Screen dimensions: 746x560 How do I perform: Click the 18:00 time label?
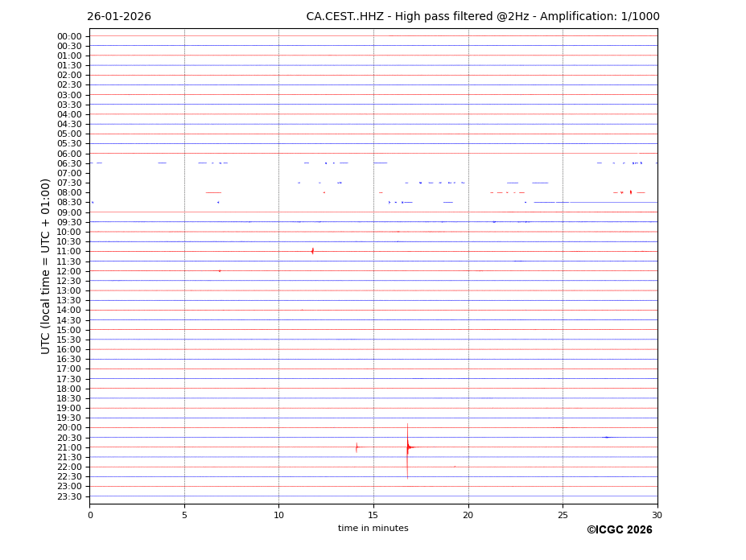pyautogui.click(x=69, y=389)
